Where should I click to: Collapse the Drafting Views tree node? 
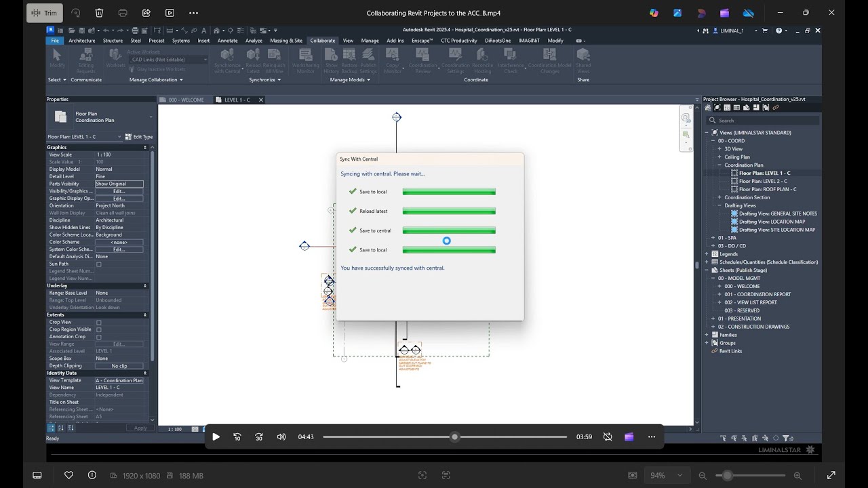tap(719, 205)
